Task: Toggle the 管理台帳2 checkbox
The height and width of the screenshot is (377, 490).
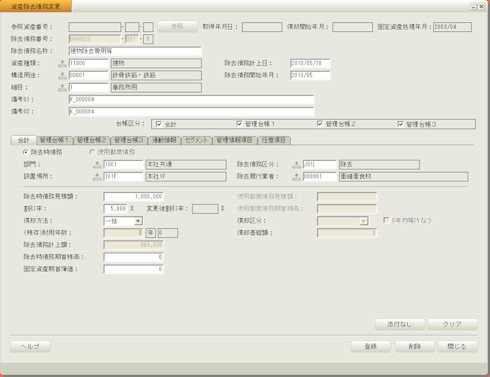Action: (x=319, y=124)
